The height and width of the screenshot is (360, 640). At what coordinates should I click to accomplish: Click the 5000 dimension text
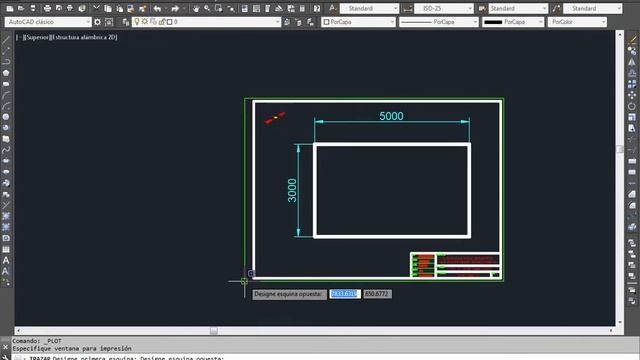pyautogui.click(x=391, y=116)
